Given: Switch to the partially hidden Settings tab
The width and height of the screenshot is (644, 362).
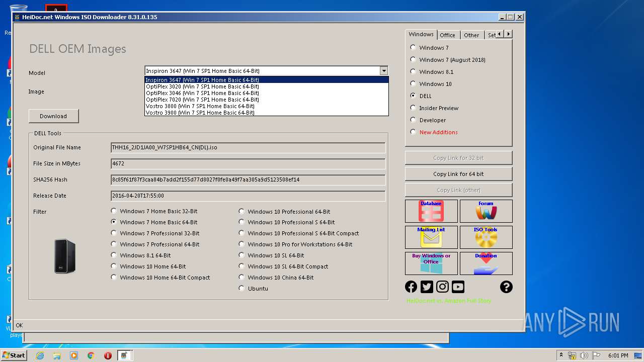Looking at the screenshot, I should (491, 35).
